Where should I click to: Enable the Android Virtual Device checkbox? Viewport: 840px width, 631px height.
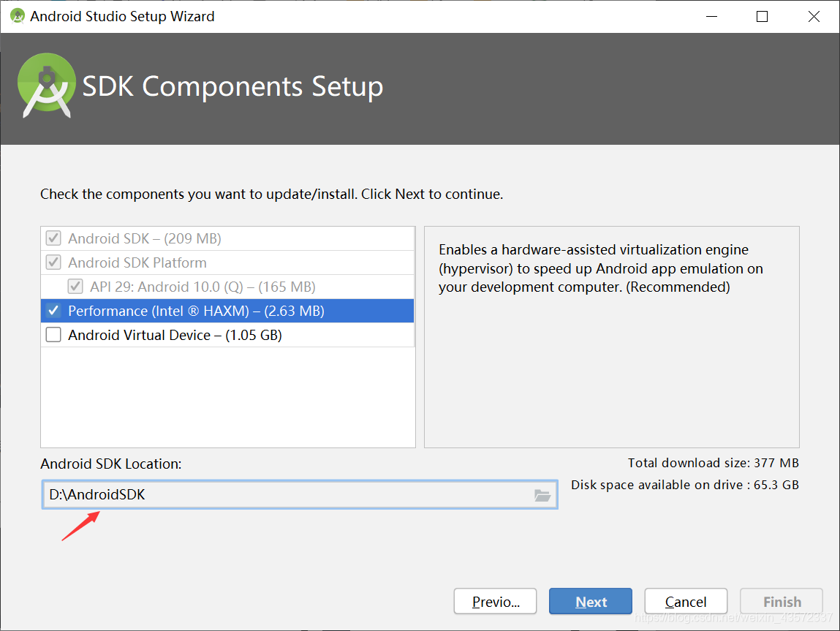[53, 335]
